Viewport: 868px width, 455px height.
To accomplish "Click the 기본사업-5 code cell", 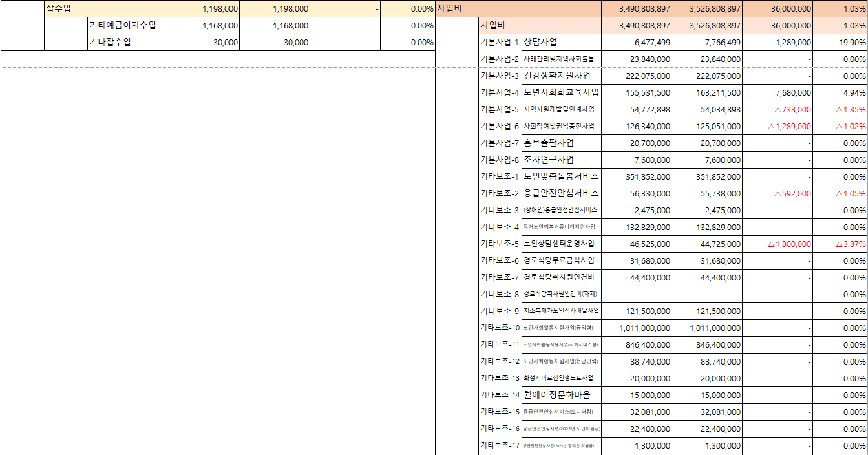I will [x=500, y=109].
